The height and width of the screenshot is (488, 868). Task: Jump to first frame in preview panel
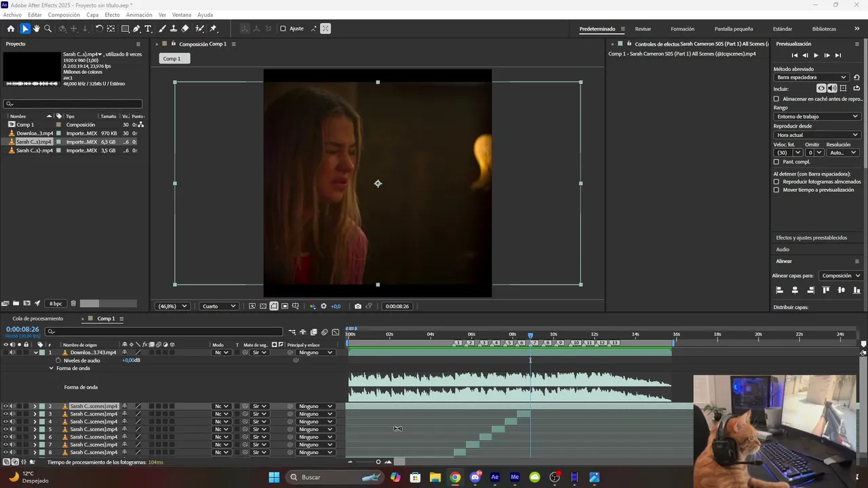[794, 56]
